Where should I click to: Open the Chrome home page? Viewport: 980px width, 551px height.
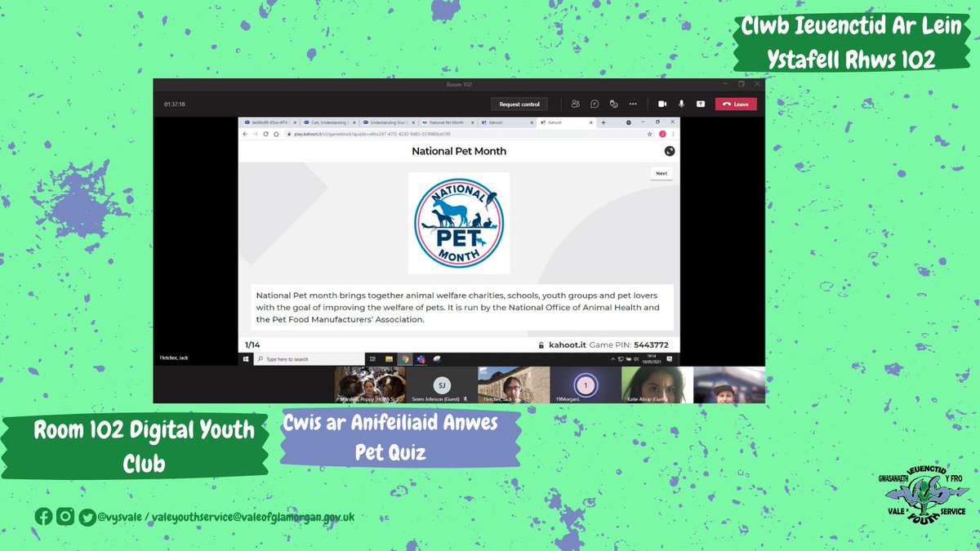[x=276, y=133]
